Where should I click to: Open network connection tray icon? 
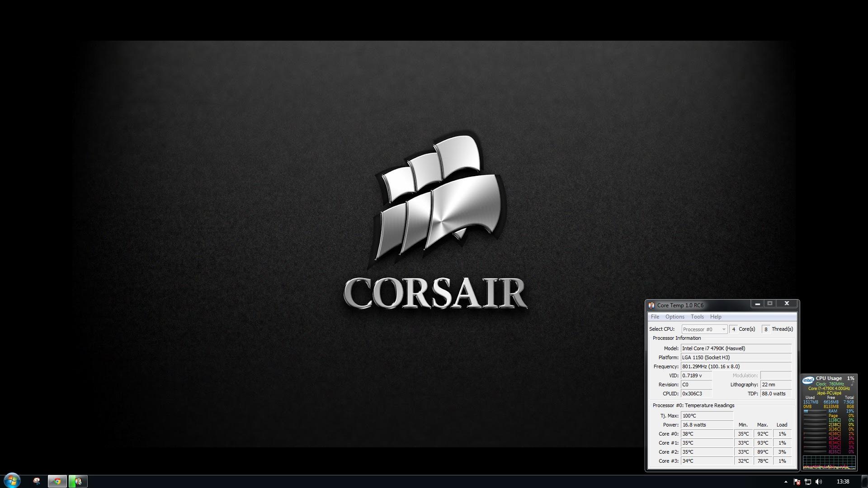click(x=808, y=482)
